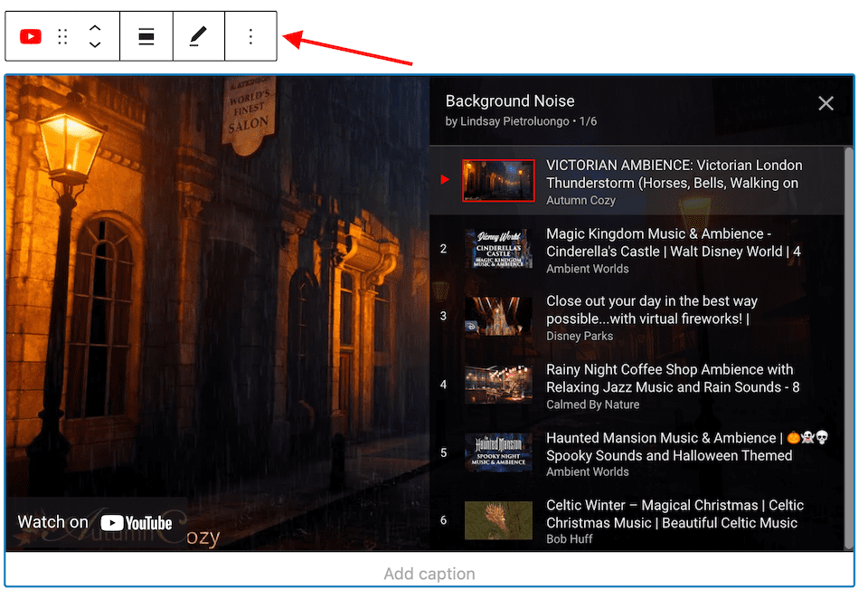Select the Victorian Ambience video thumbnail
This screenshot has height=599, width=868.
click(x=498, y=180)
